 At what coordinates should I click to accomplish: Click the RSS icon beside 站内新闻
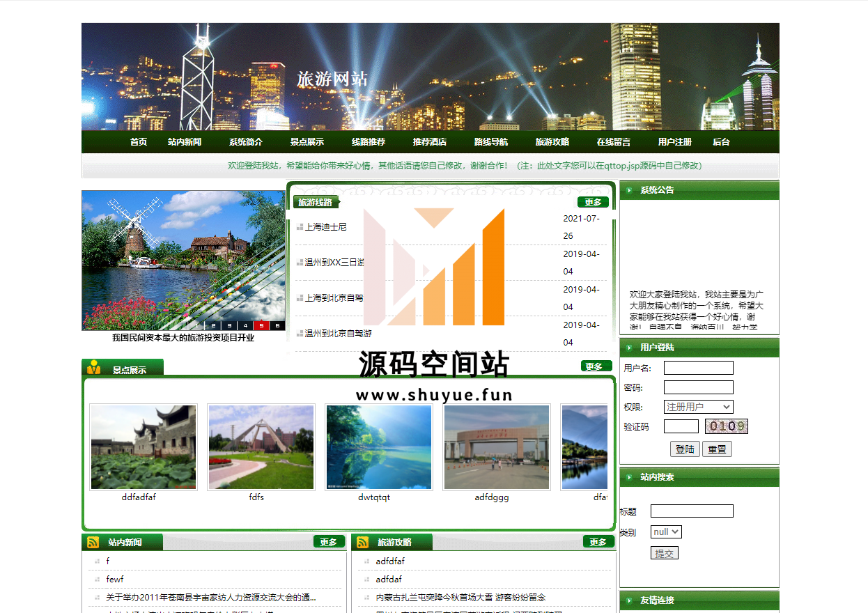click(93, 543)
